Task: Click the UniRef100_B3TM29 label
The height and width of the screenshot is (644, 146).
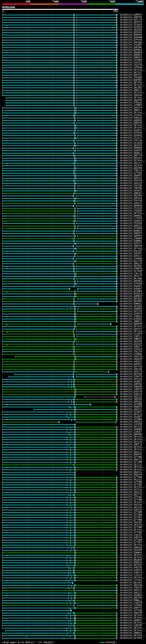Action: (131, 27)
